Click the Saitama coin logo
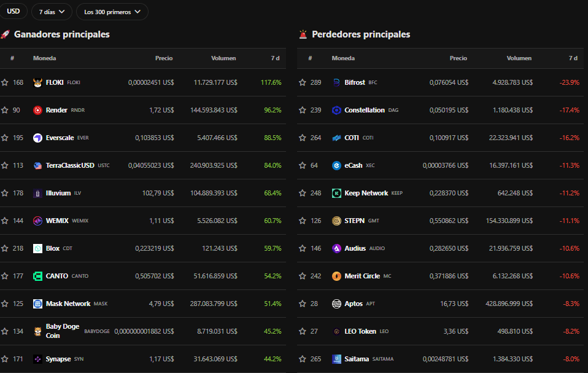This screenshot has height=373, width=588. coord(336,359)
